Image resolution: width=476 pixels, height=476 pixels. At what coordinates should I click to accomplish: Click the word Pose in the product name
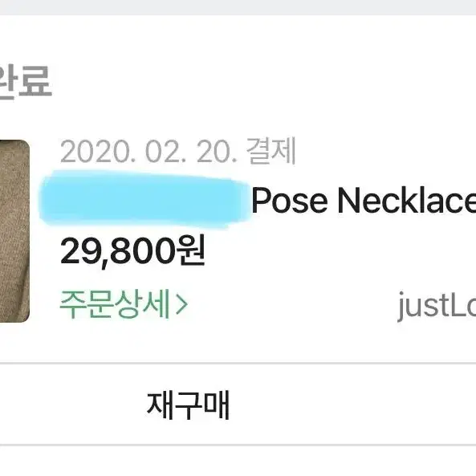click(290, 201)
